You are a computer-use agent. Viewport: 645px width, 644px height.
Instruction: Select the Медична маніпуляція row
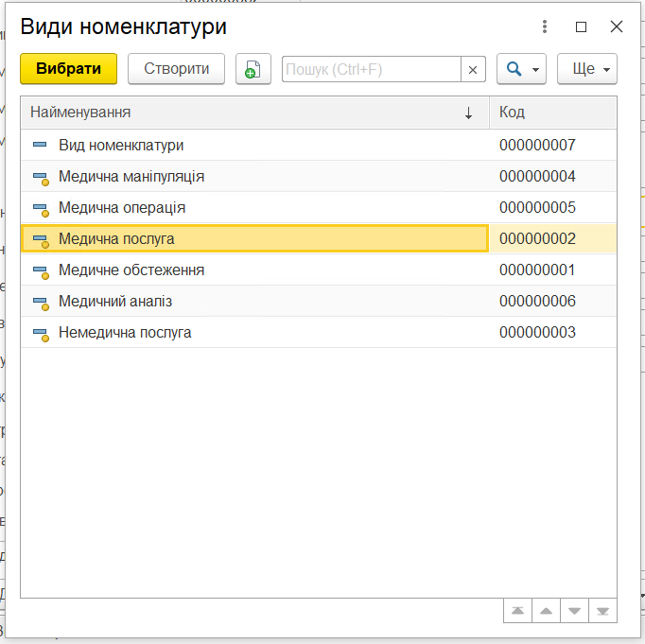click(131, 177)
